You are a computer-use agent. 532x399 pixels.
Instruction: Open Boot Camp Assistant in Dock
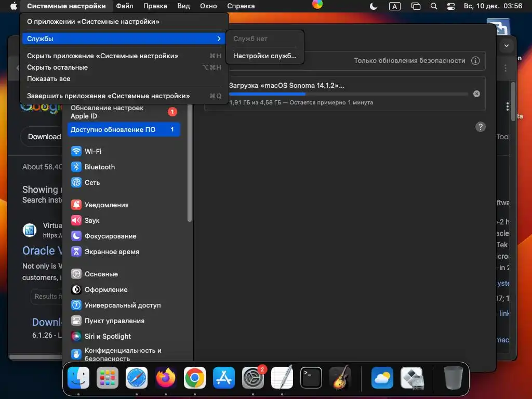coord(411,378)
